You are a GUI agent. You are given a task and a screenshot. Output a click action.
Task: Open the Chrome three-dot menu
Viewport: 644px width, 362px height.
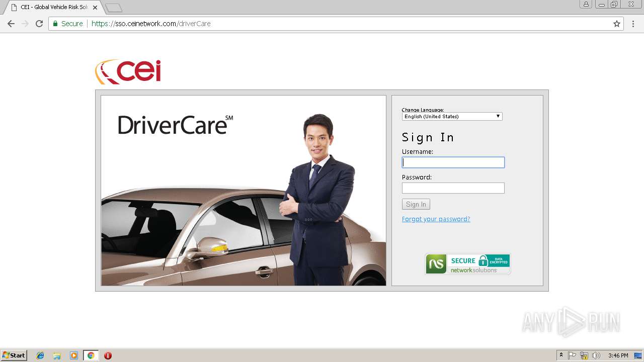tap(633, 24)
